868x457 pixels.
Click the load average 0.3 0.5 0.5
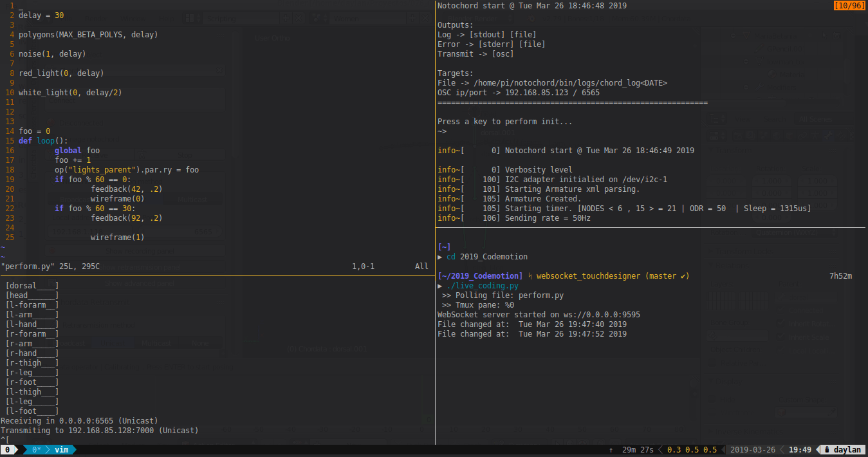[x=691, y=450]
